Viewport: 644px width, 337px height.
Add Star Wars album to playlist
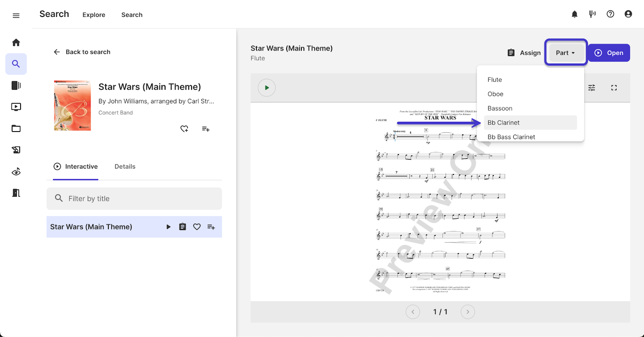(x=206, y=129)
